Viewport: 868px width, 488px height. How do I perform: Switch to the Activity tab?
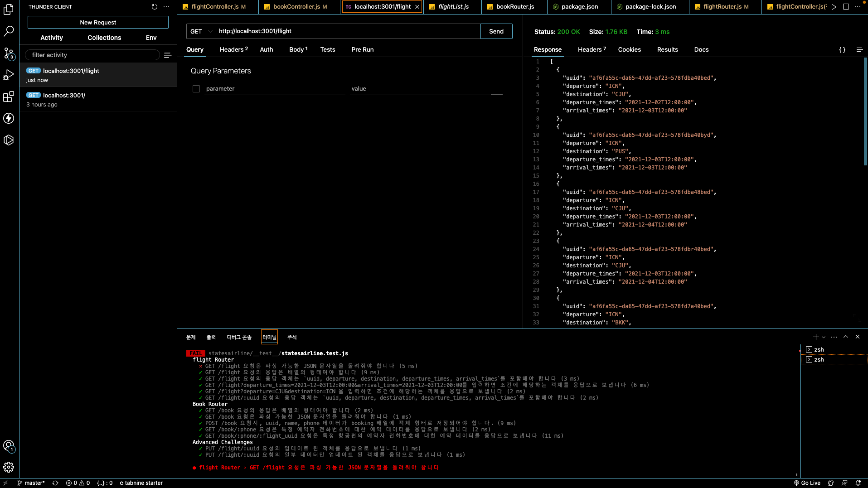pyautogui.click(x=52, y=38)
